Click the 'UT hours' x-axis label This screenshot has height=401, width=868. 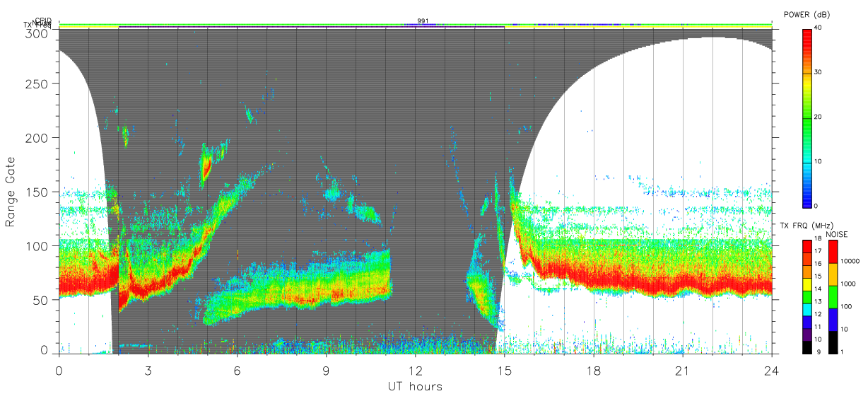tap(415, 386)
